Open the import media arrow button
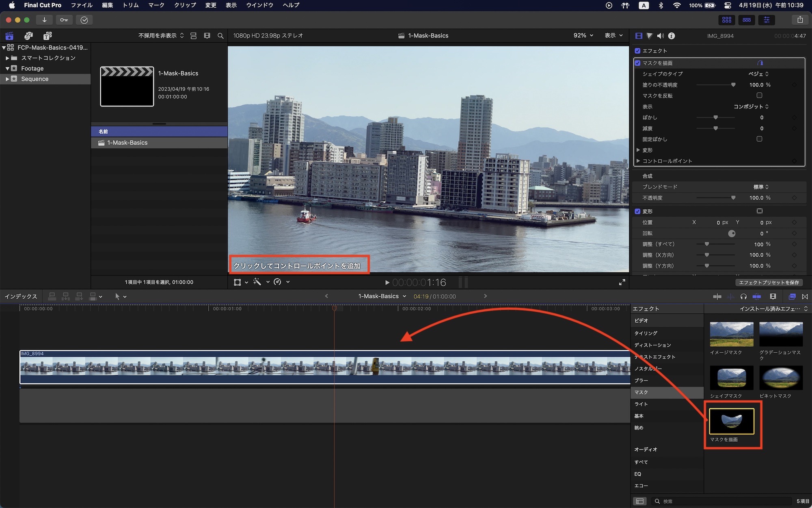812x508 pixels. point(44,20)
